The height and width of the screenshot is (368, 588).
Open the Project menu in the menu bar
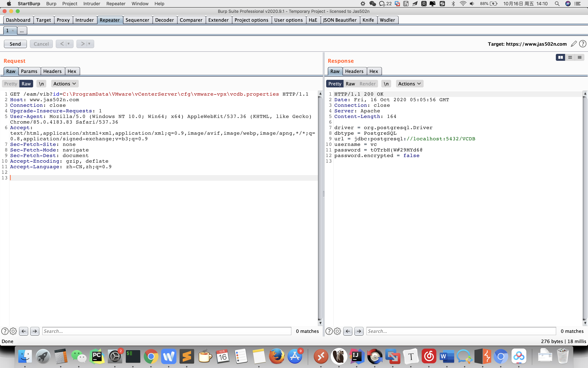pos(70,4)
